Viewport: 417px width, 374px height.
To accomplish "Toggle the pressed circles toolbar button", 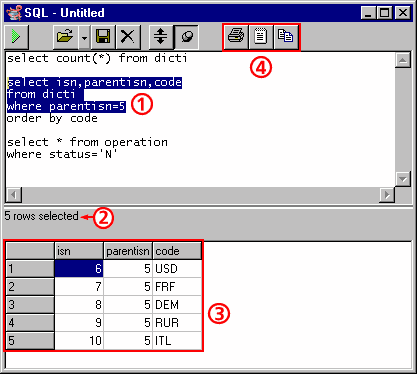I will click(x=186, y=36).
